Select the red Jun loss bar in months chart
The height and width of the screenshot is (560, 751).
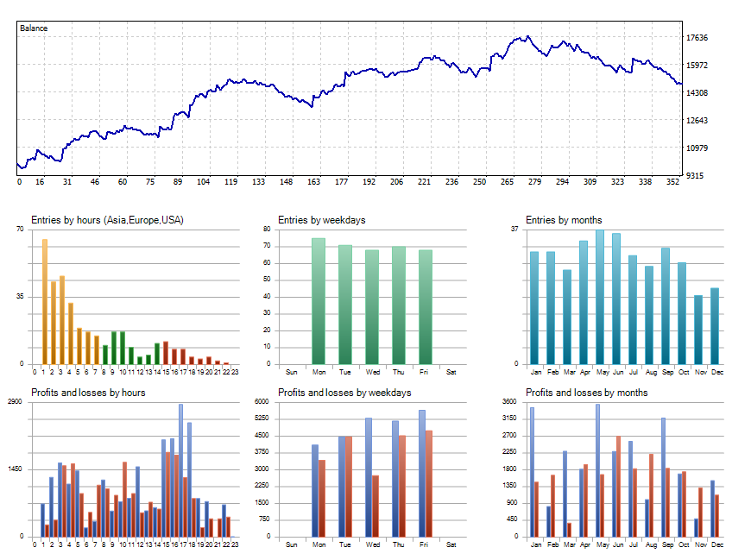[x=618, y=487]
